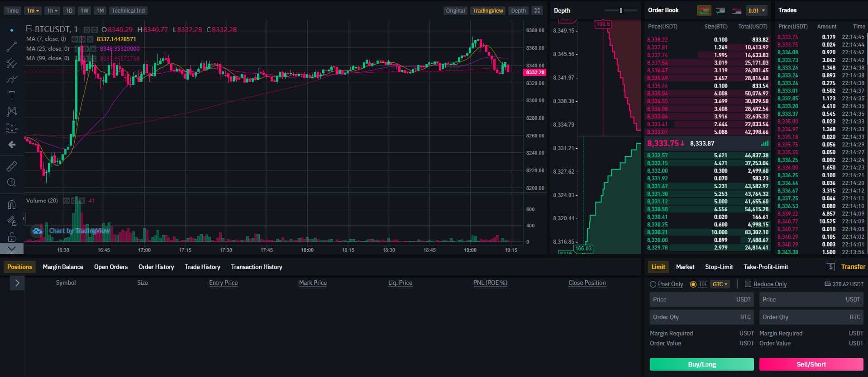Click the Buy/Long button
This screenshot has width=868, height=377.
pos(701,364)
